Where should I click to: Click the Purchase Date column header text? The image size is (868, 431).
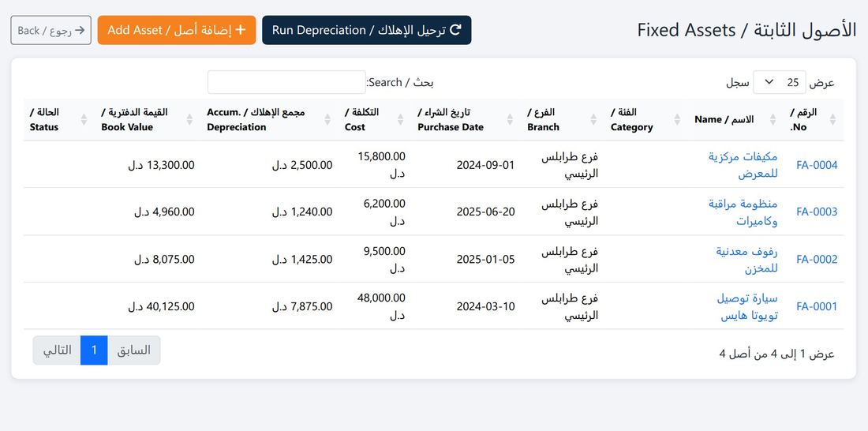(x=451, y=120)
